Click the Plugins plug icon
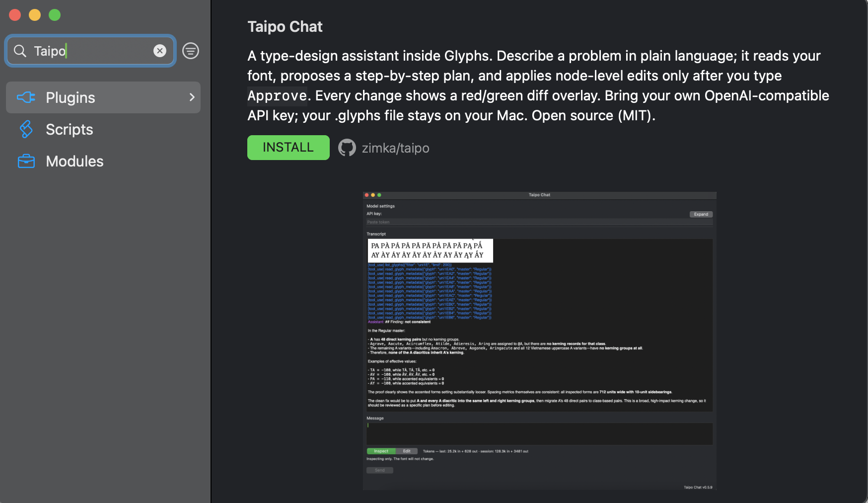The height and width of the screenshot is (503, 868). (x=26, y=97)
